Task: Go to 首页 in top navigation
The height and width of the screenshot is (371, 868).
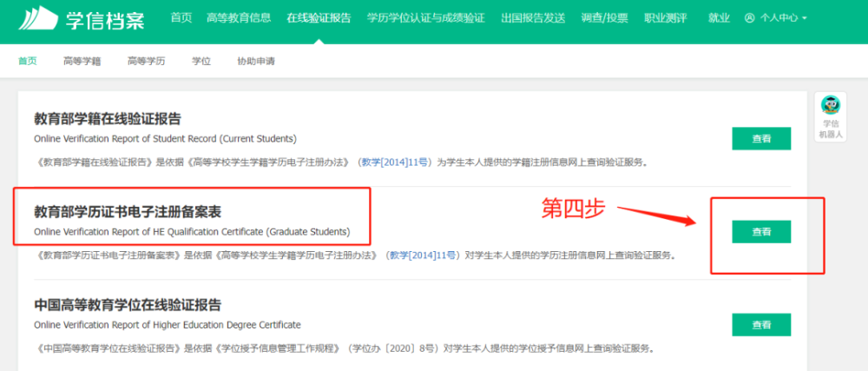Action: 181,18
